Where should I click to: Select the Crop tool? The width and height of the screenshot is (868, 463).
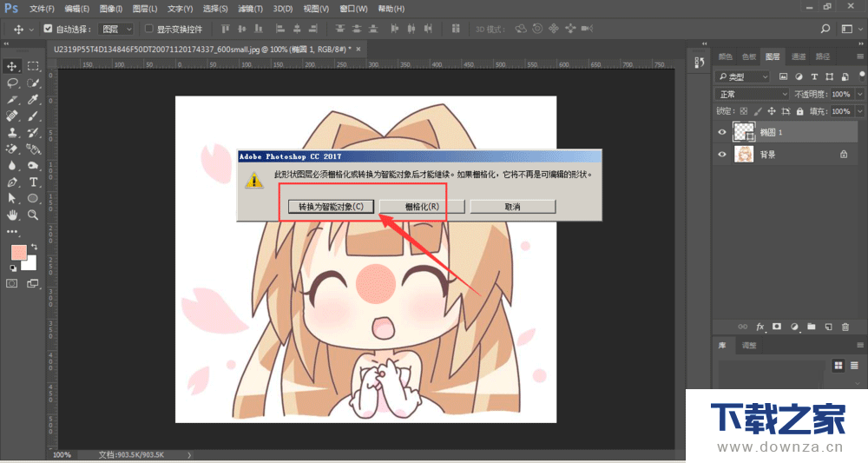pyautogui.click(x=11, y=100)
